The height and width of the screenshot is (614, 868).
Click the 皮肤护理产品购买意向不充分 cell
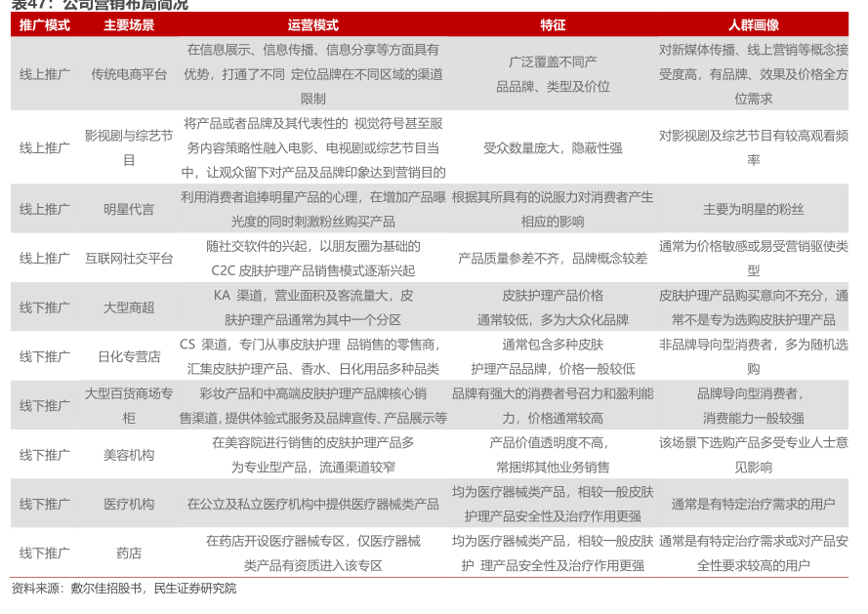tap(754, 307)
